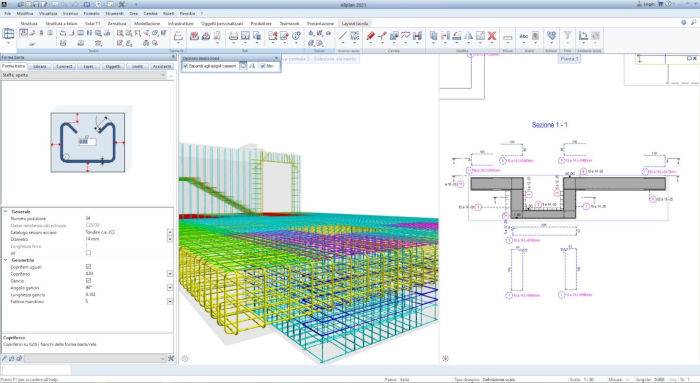
Task: Click the command input field at bottom-left
Action: [36, 370]
